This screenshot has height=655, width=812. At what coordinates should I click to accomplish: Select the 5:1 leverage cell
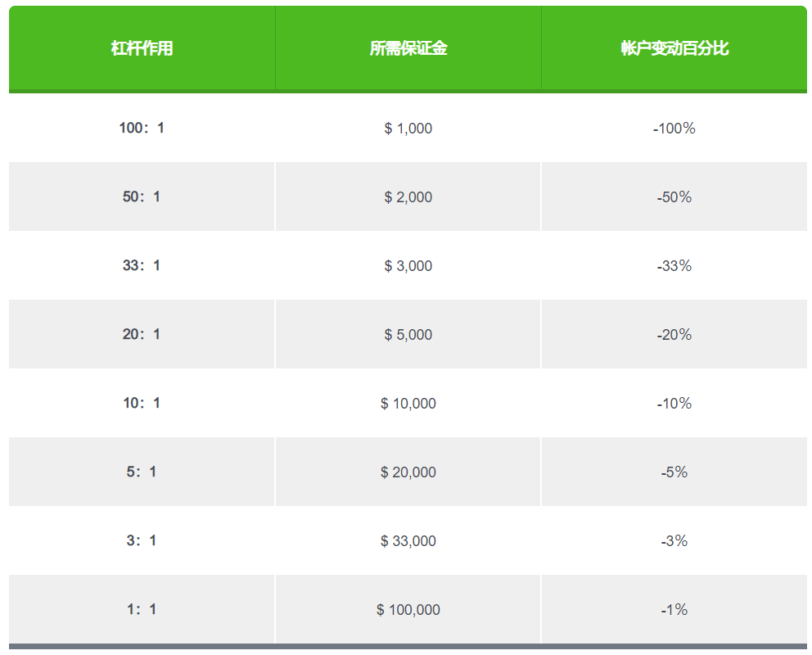[142, 472]
